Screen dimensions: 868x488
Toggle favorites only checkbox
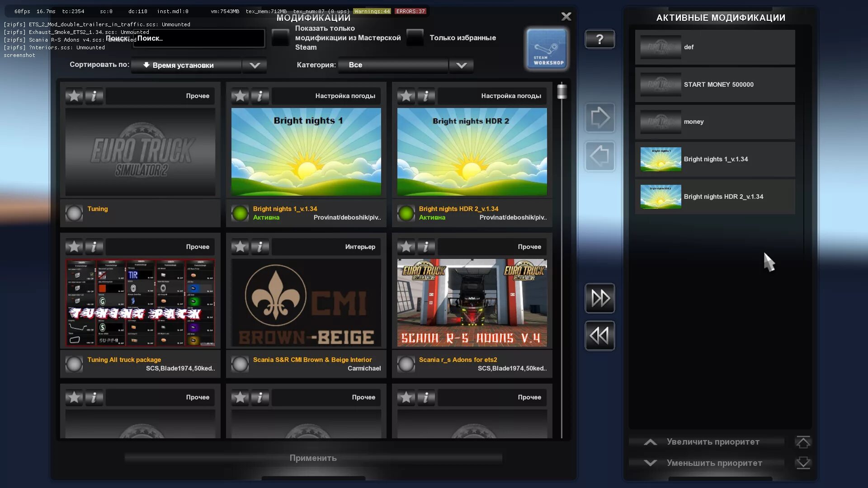click(415, 38)
